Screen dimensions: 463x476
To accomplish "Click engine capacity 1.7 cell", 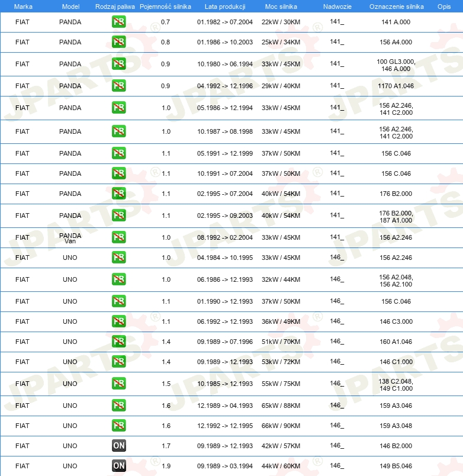I will [166, 446].
